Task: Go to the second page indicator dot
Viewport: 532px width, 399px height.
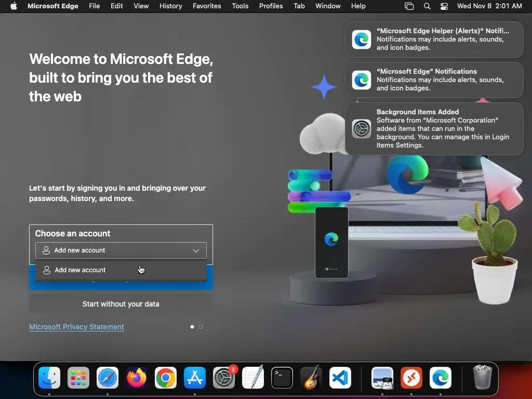Action: tap(201, 327)
